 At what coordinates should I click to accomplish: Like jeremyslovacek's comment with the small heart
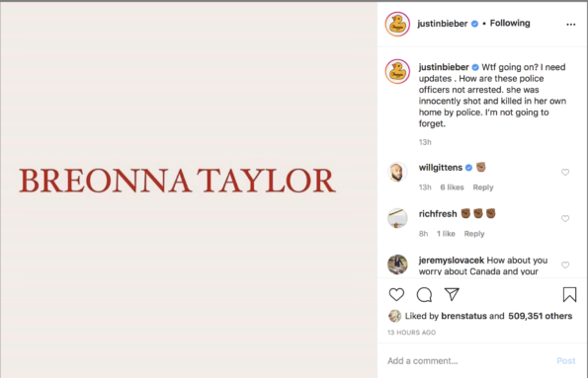click(x=565, y=265)
